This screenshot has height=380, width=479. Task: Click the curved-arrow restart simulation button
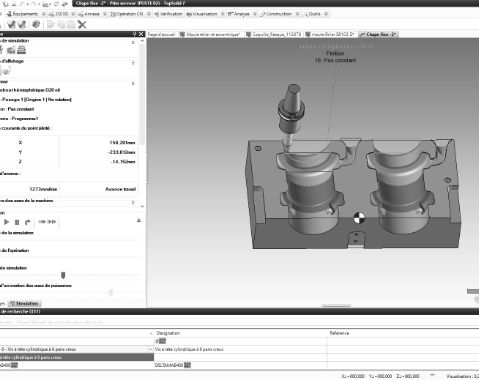click(x=28, y=222)
